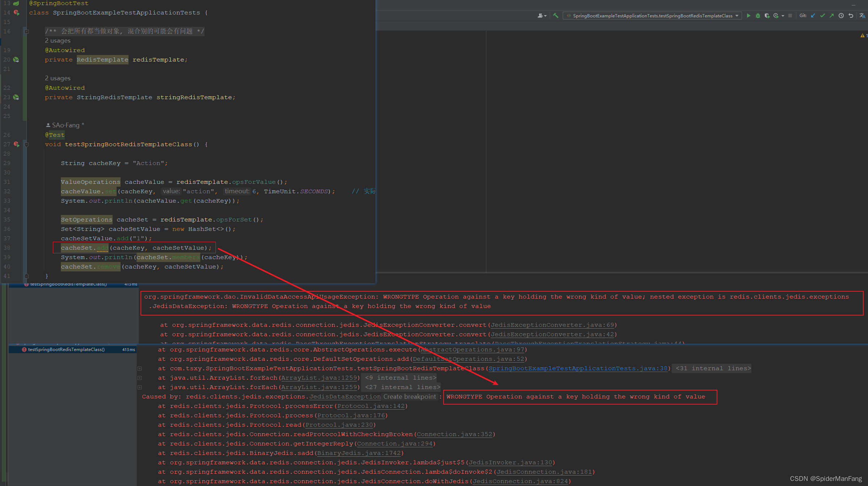Open JedisConnection.java:181 stack link
Viewport: 868px width, 486px height.
tap(544, 472)
